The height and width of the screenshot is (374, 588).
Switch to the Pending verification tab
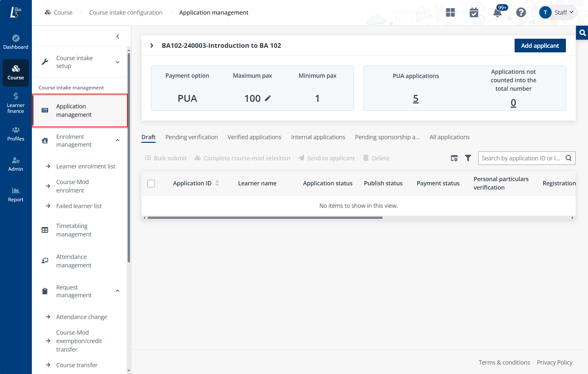[x=191, y=137]
